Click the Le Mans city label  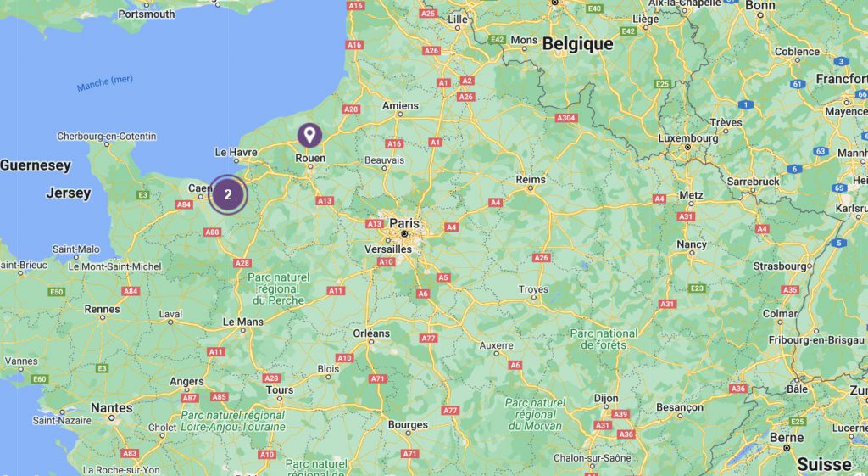(243, 322)
